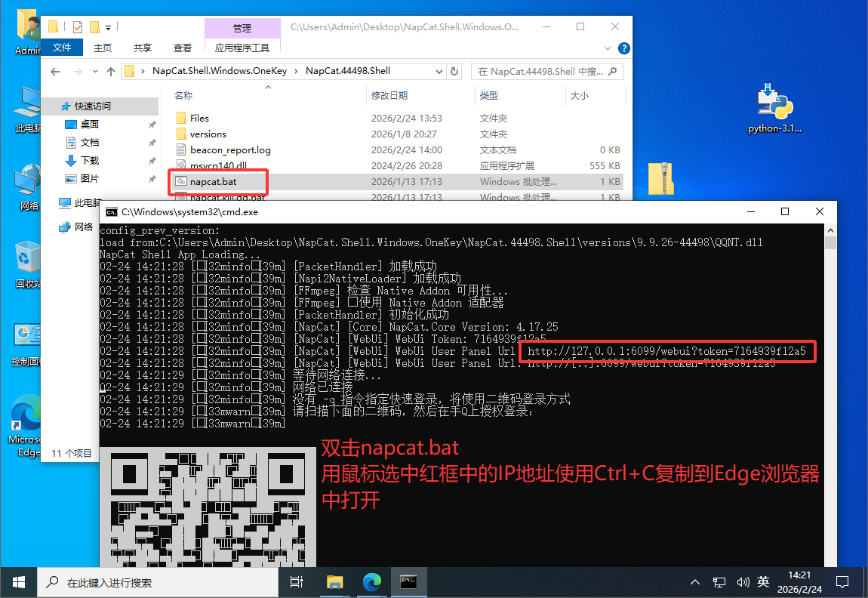Open the address bar history dropdown
Image resolution: width=868 pixels, height=598 pixels.
point(439,71)
